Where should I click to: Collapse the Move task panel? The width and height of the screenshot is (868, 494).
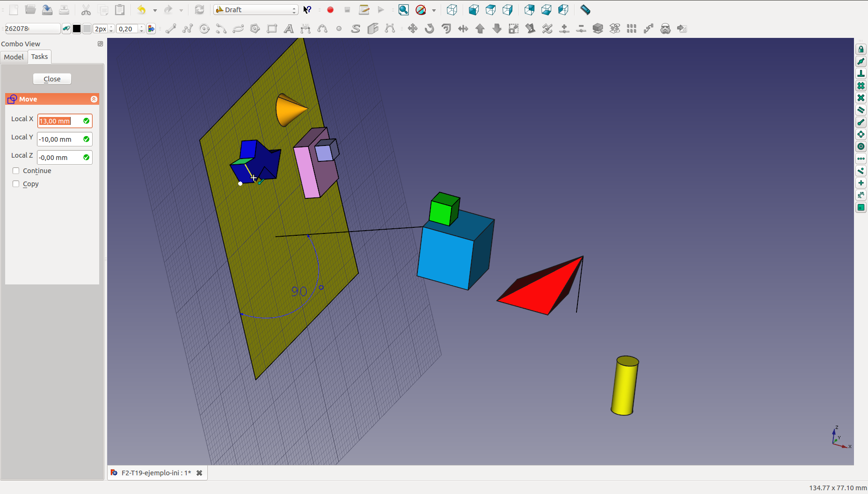coord(94,99)
